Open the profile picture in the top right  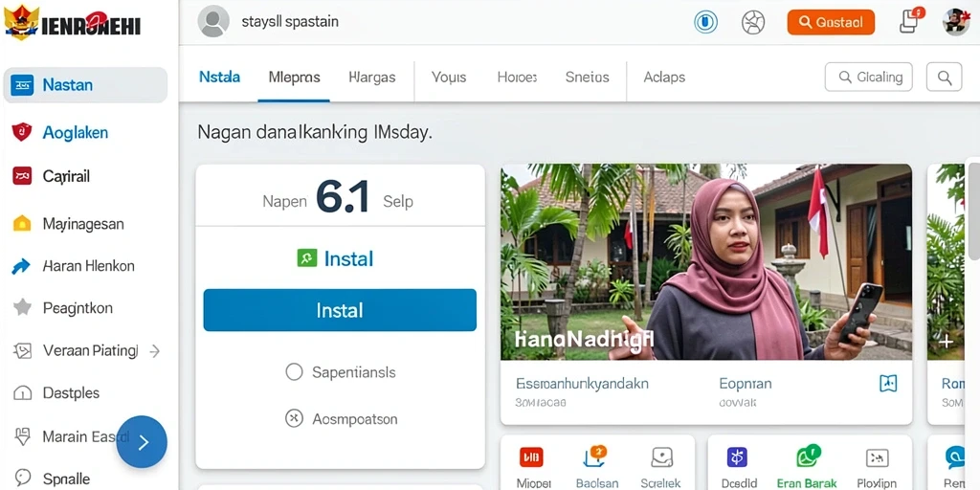point(956,22)
